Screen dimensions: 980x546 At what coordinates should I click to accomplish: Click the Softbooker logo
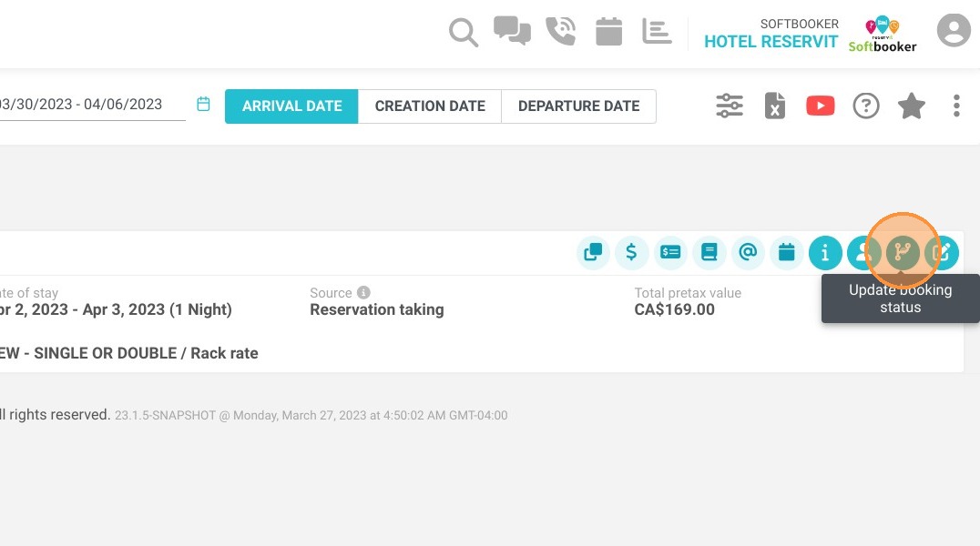[x=883, y=35]
